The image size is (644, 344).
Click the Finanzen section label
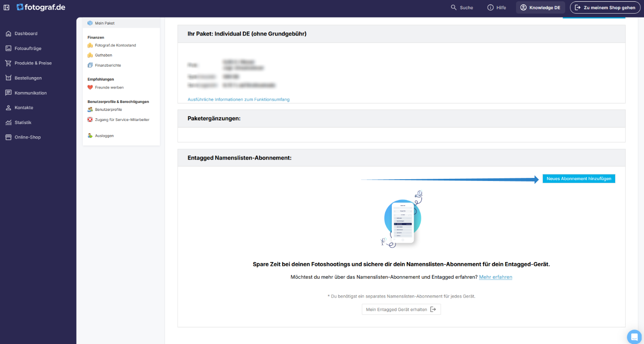point(96,38)
